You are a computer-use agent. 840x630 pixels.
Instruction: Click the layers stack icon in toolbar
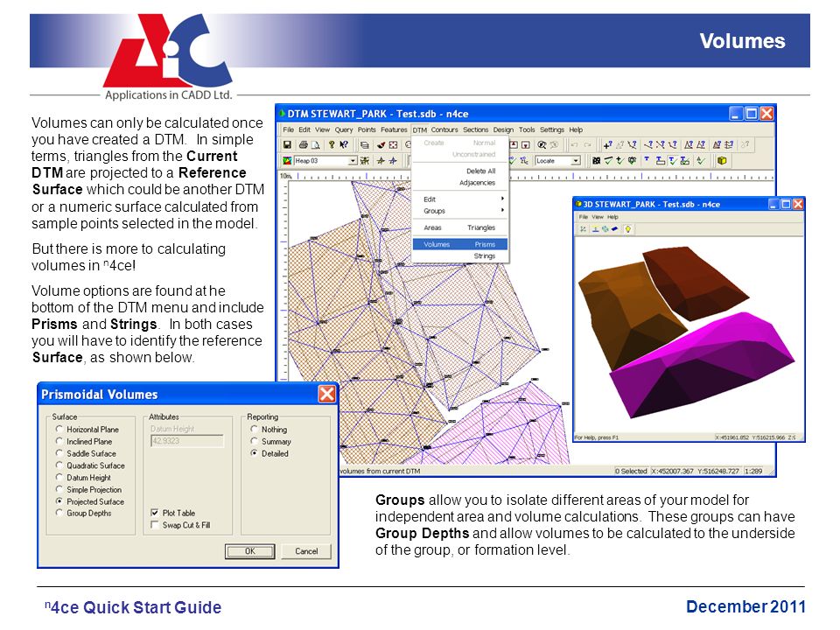coord(364,145)
